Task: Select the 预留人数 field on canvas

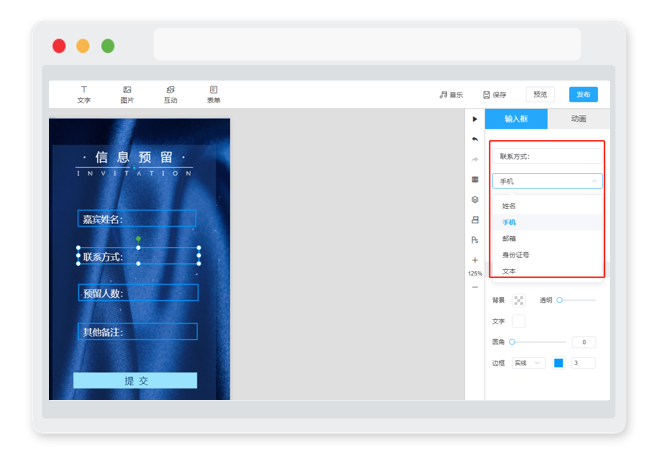Action: [138, 292]
